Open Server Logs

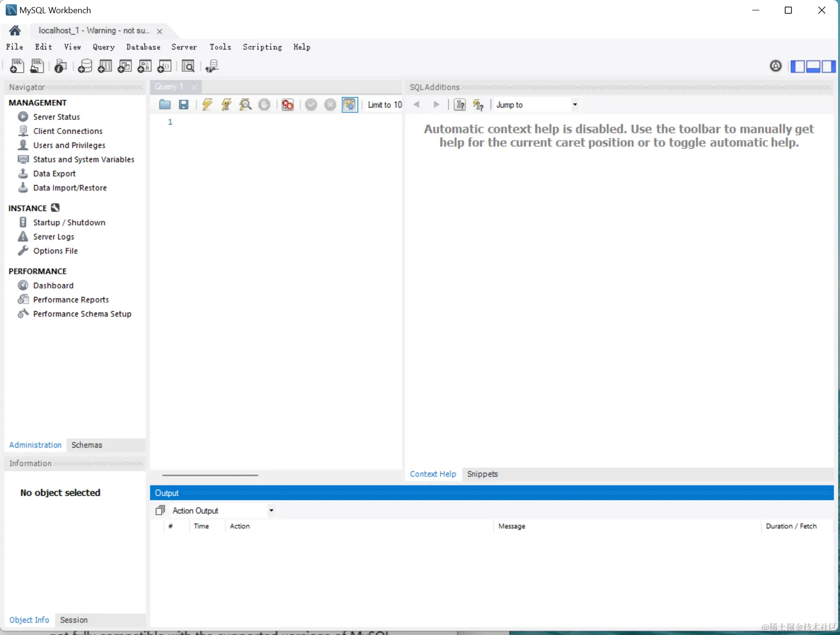point(54,237)
